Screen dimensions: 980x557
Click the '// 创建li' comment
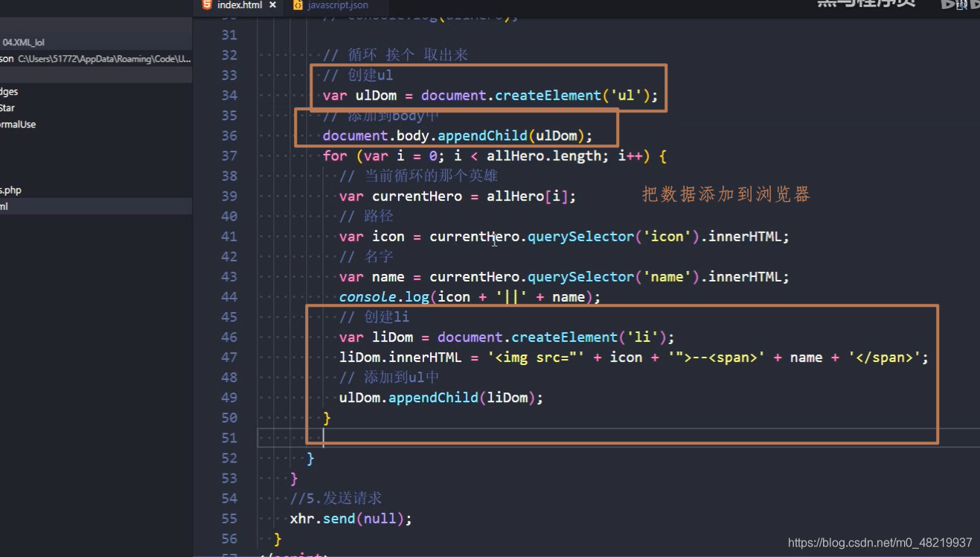click(374, 316)
